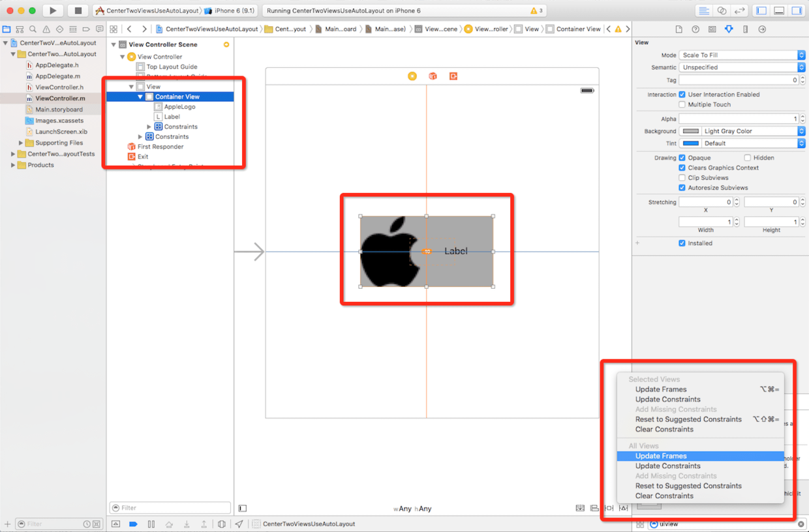Collapse the Container View disclosure triangle
809x532 pixels.
140,96
